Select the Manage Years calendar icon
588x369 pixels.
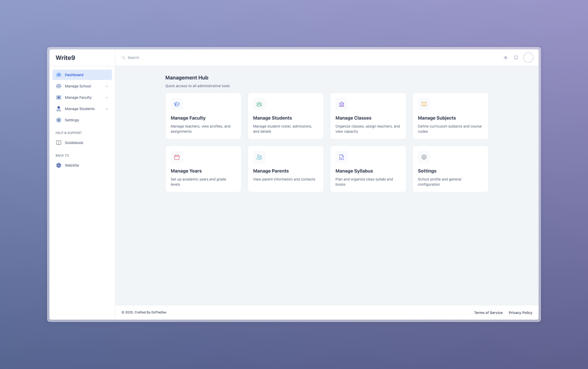tap(177, 157)
